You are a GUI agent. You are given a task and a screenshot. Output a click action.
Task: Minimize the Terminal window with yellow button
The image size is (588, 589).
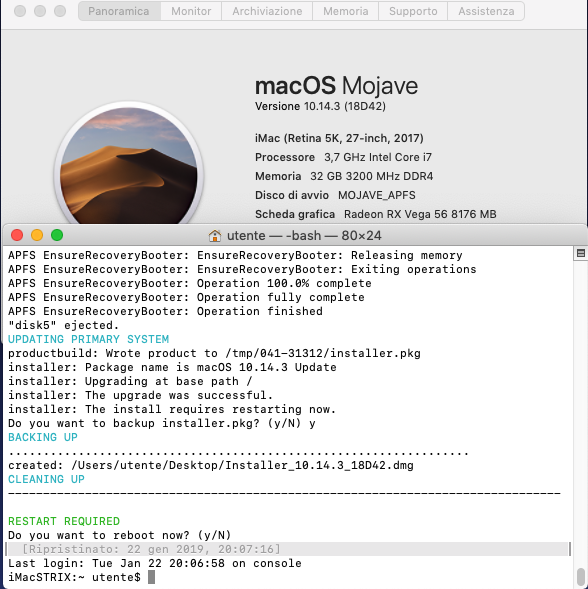(x=37, y=235)
